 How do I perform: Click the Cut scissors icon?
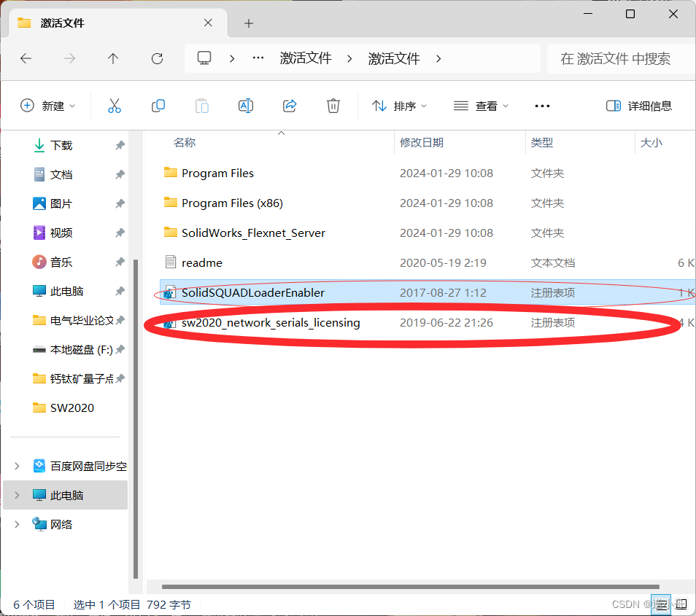click(x=114, y=106)
